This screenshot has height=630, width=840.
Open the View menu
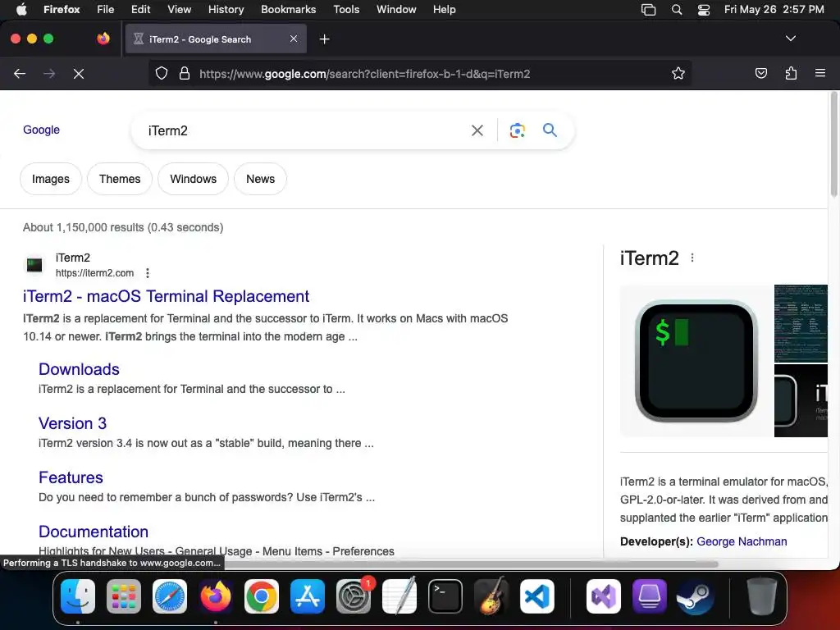179,9
